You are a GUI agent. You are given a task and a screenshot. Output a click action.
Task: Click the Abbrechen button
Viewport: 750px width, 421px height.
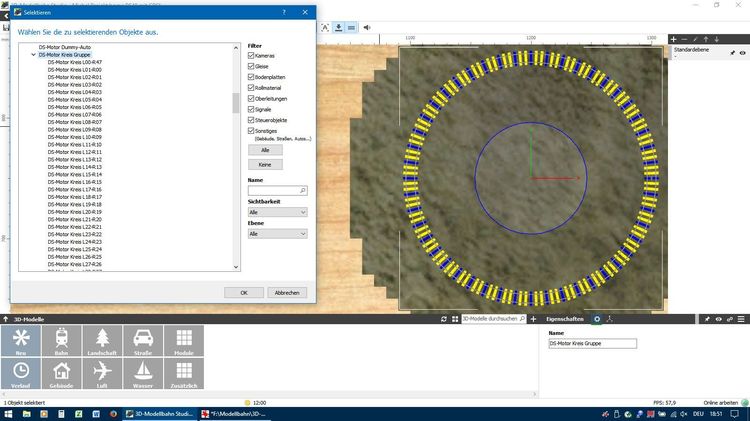click(287, 292)
